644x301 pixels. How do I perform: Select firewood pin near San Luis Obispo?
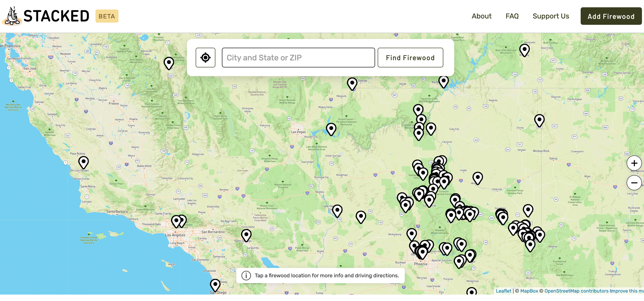click(x=83, y=162)
